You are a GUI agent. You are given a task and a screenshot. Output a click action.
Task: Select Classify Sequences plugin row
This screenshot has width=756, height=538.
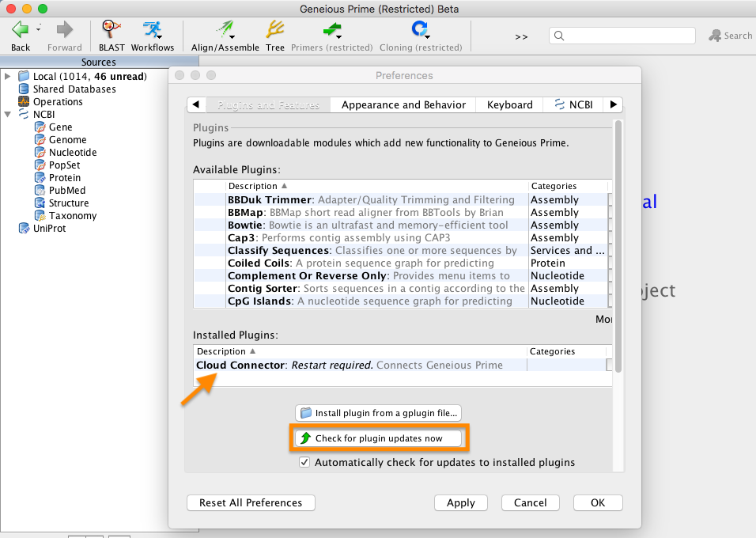(x=401, y=251)
